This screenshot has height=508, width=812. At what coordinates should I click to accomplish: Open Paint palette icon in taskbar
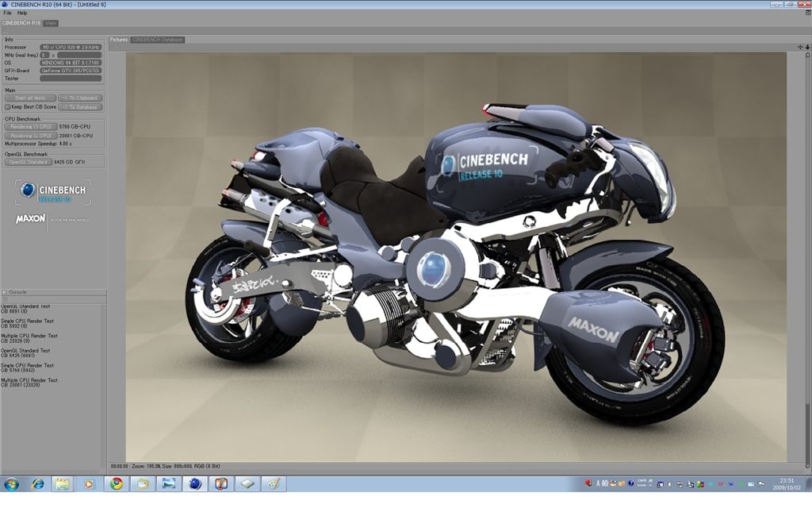[274, 484]
